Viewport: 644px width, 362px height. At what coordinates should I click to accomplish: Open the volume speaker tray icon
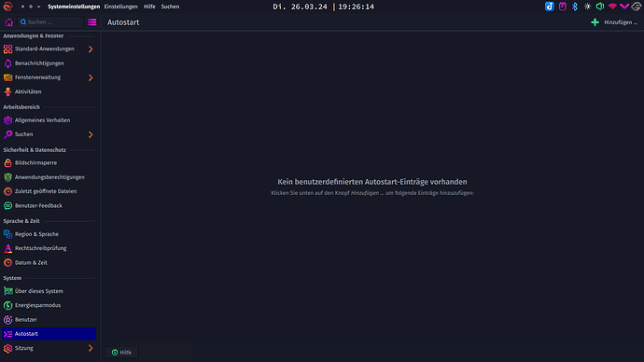tap(599, 7)
